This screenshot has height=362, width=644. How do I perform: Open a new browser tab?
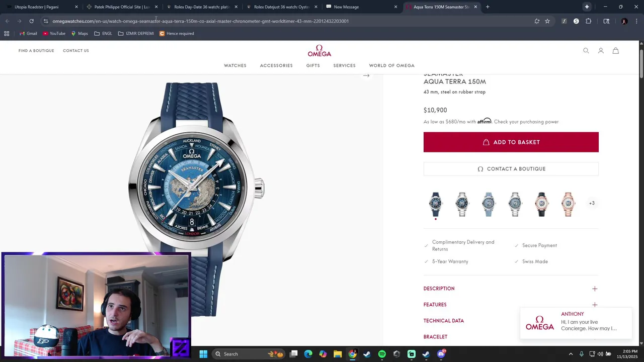488,7
